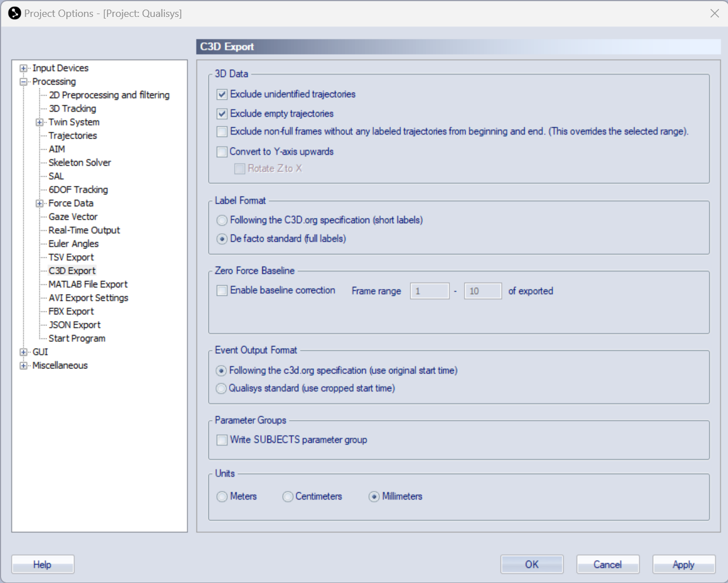Expand the Force Data node
This screenshot has height=583, width=728.
click(x=39, y=203)
